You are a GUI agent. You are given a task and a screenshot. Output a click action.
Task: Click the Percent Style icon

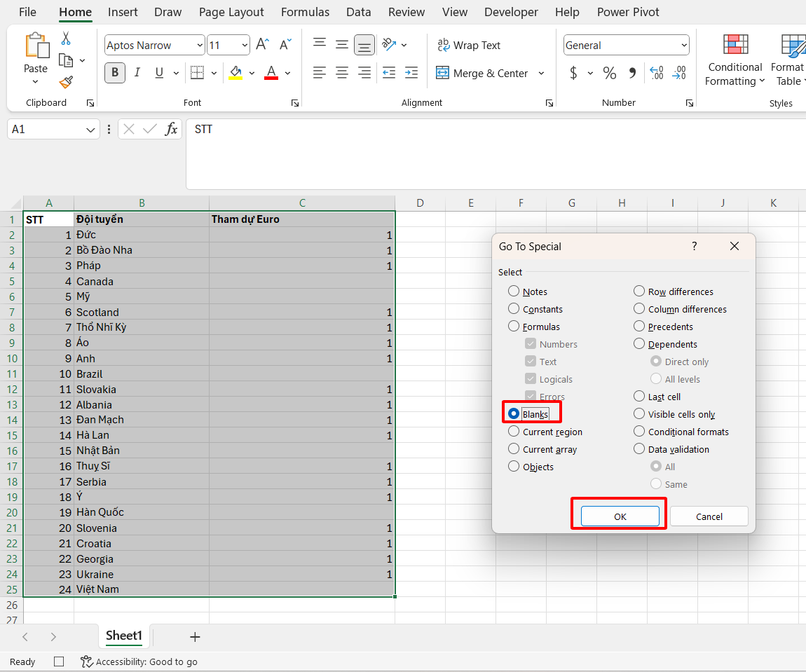point(610,73)
